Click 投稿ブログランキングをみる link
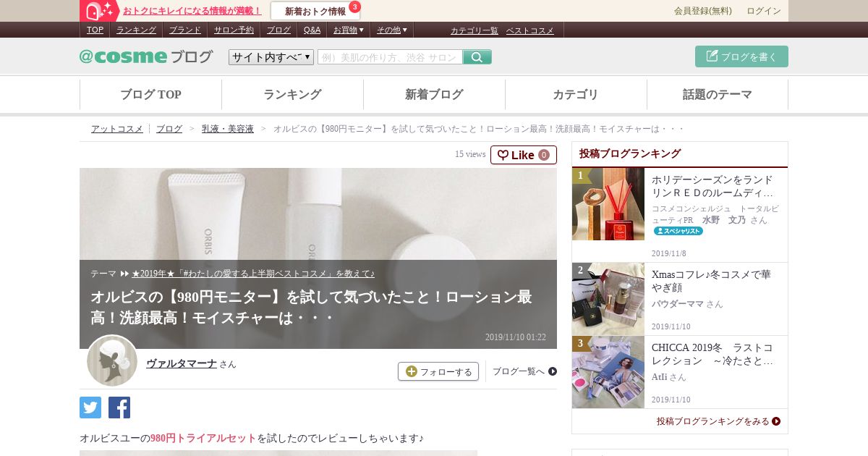868x456 pixels. coord(718,421)
